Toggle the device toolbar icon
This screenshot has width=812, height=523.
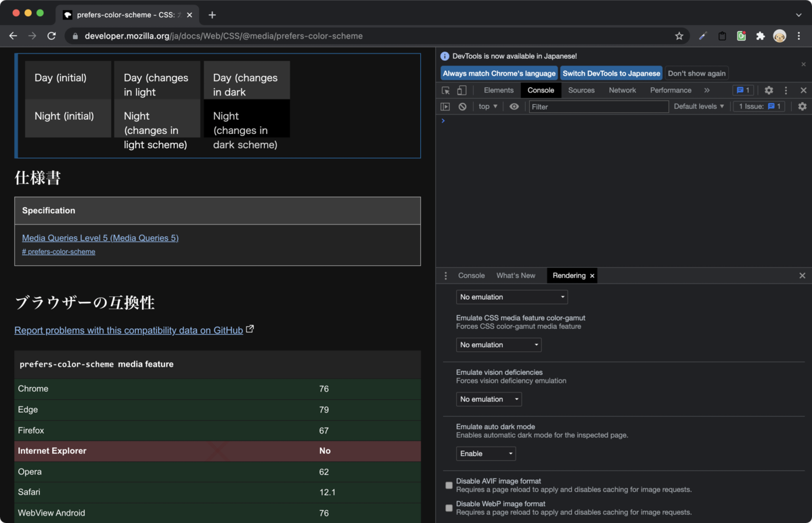click(x=461, y=90)
